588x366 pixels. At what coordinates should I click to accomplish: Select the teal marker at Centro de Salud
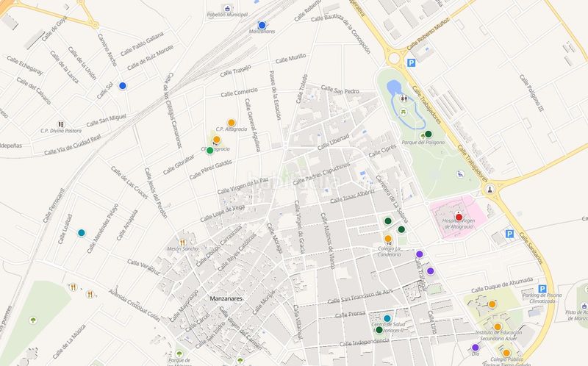(x=387, y=318)
